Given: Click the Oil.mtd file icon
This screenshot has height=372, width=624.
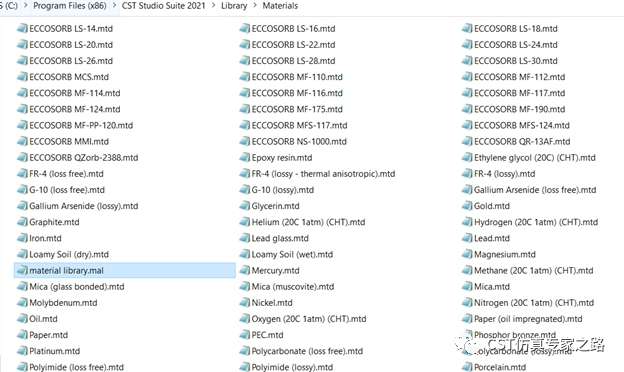Looking at the screenshot, I should (x=22, y=319).
